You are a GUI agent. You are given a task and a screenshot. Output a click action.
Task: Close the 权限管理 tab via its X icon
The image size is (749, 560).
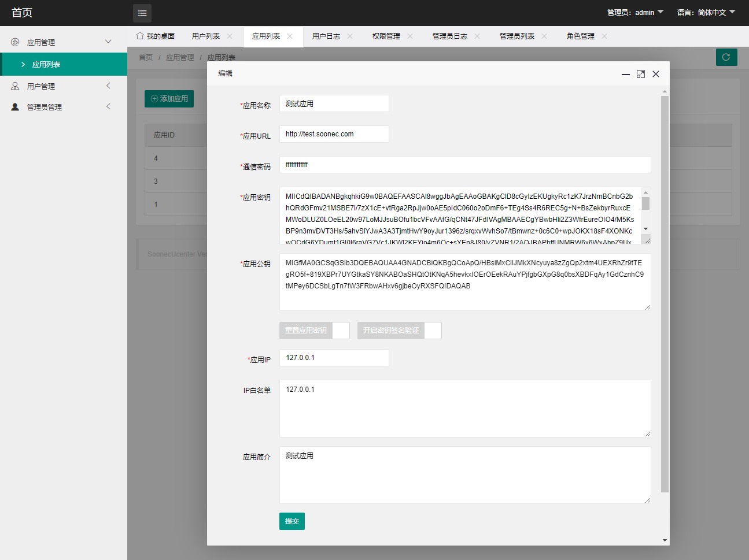tap(410, 36)
